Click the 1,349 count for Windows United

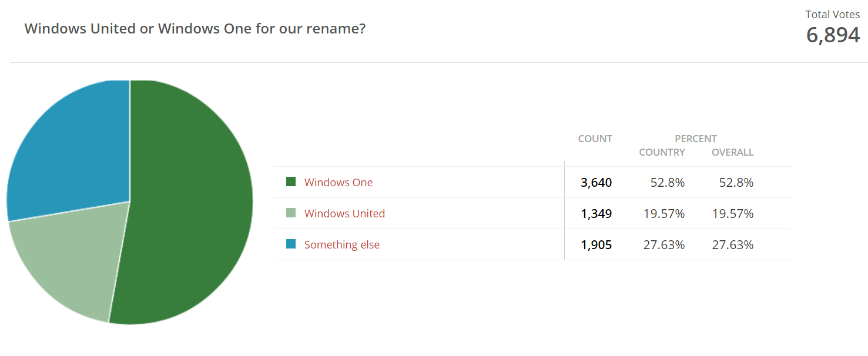coord(596,214)
